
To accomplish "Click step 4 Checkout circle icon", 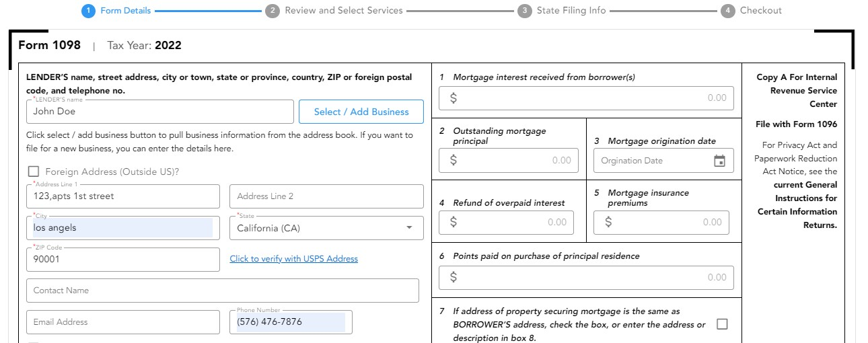I will (727, 11).
